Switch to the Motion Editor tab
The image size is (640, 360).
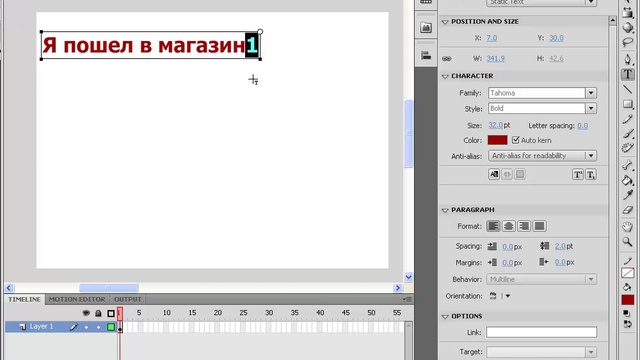[77, 299]
